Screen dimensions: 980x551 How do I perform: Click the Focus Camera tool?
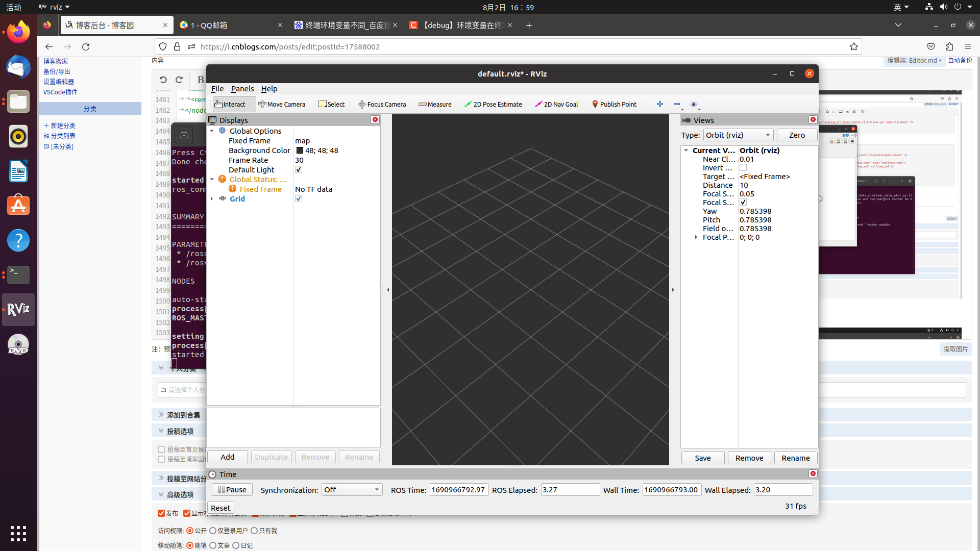[x=382, y=104]
